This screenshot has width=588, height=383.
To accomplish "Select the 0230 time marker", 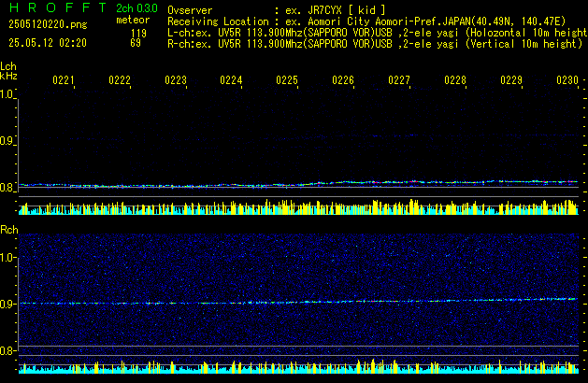I will pyautogui.click(x=567, y=80).
